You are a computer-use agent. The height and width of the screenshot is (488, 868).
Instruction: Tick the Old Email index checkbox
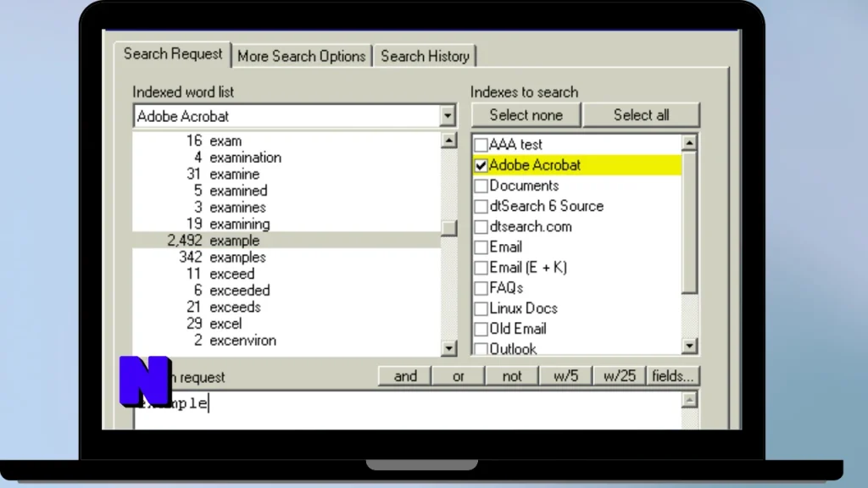pyautogui.click(x=481, y=330)
